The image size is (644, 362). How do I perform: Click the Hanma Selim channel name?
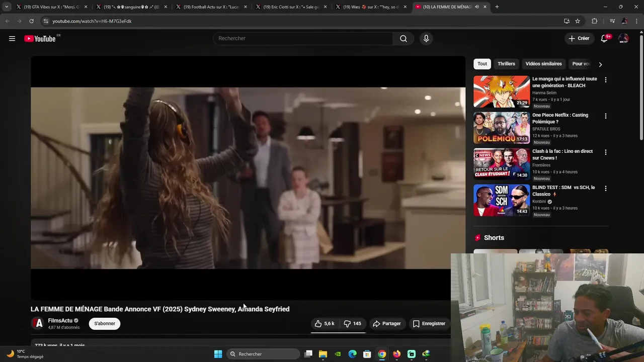click(544, 93)
